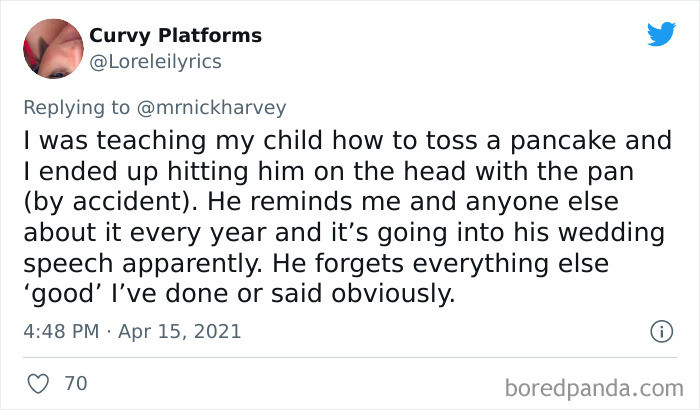Screen dimensions: 700x410
Task: Click the words "wedding" in tweet body
Action: pos(612,233)
